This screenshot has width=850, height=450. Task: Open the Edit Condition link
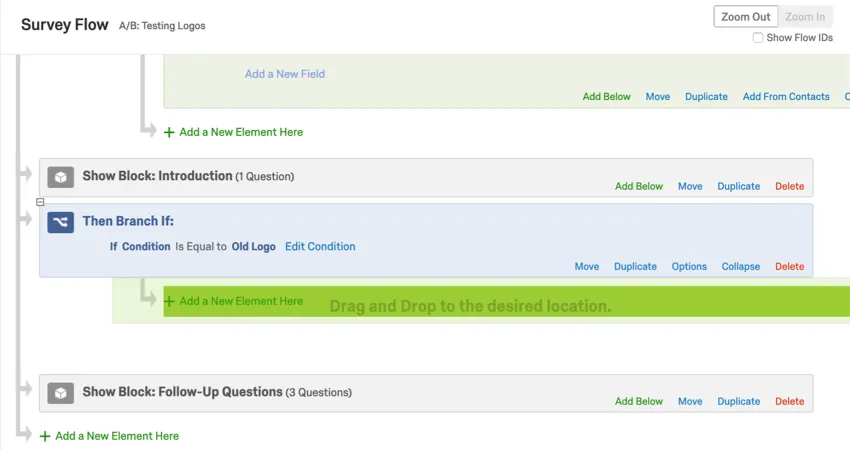(x=320, y=246)
